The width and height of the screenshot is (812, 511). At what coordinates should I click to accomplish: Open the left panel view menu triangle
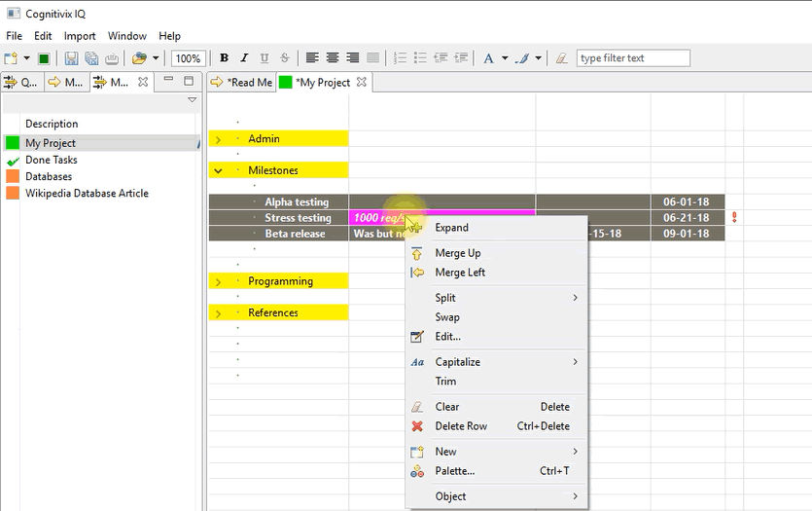(192, 99)
